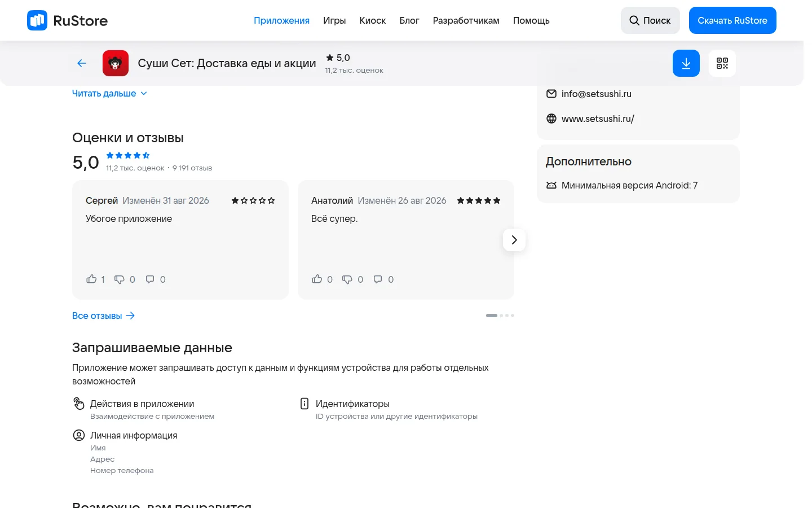Click the blue download arrow button
Screen dimensions: 812x508
coord(686,63)
